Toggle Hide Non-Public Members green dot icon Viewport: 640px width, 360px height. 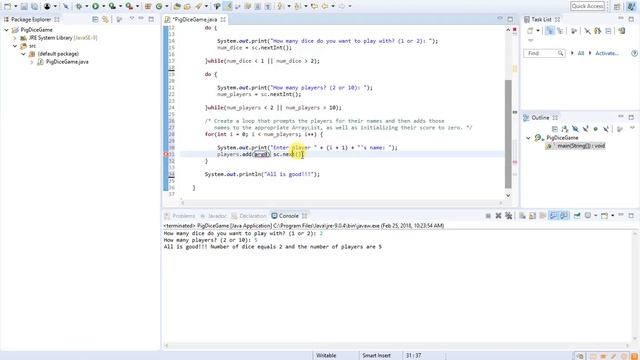click(596, 129)
